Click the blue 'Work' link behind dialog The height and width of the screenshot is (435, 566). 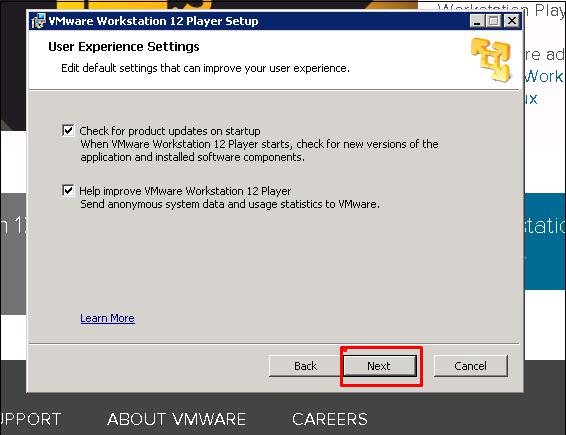tap(544, 76)
